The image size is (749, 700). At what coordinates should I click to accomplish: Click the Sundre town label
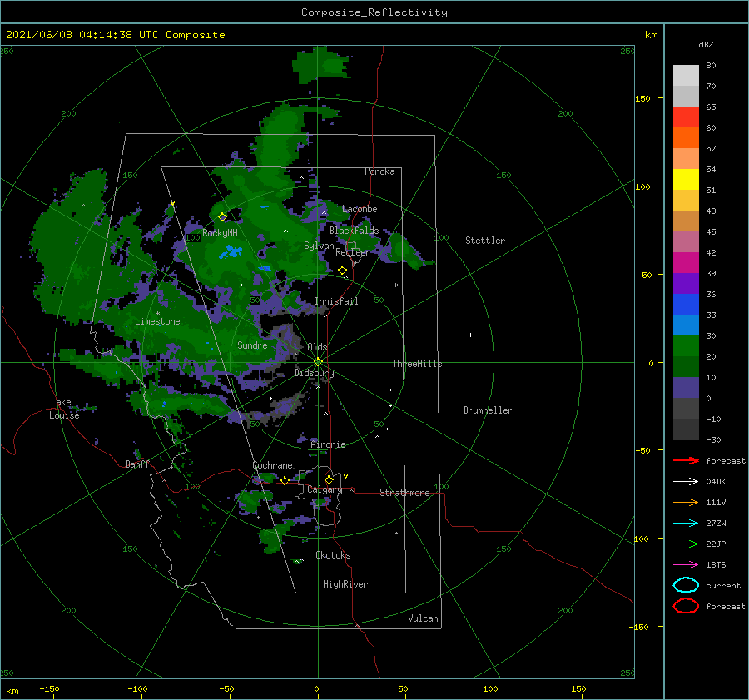coord(252,345)
